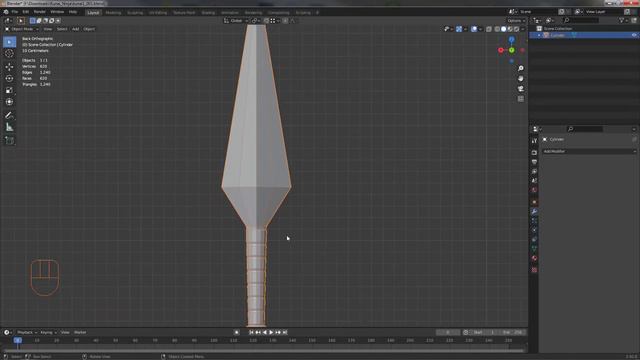Image resolution: width=640 pixels, height=360 pixels.
Task: Play the timeline animation forward
Action: point(271,332)
